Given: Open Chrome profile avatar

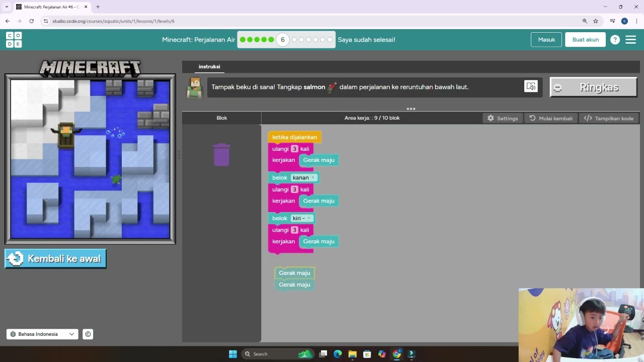Looking at the screenshot, I should 624,21.
